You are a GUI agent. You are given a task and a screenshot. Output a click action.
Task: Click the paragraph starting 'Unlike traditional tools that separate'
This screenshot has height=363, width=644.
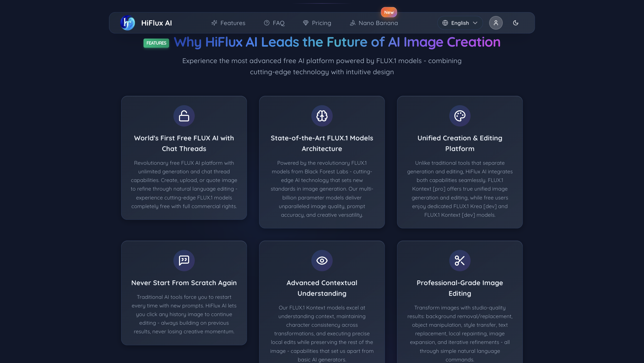click(460, 189)
